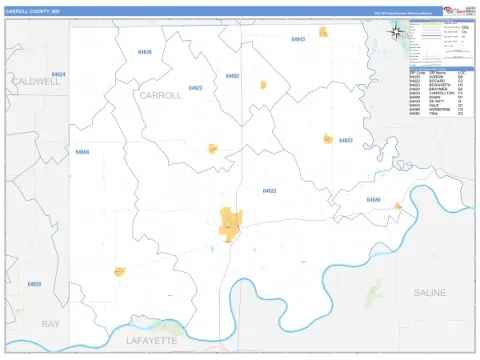Click the orange city area in southwest 64668
Image resolution: width=480 pixels, height=360 pixels.
pos(119,272)
